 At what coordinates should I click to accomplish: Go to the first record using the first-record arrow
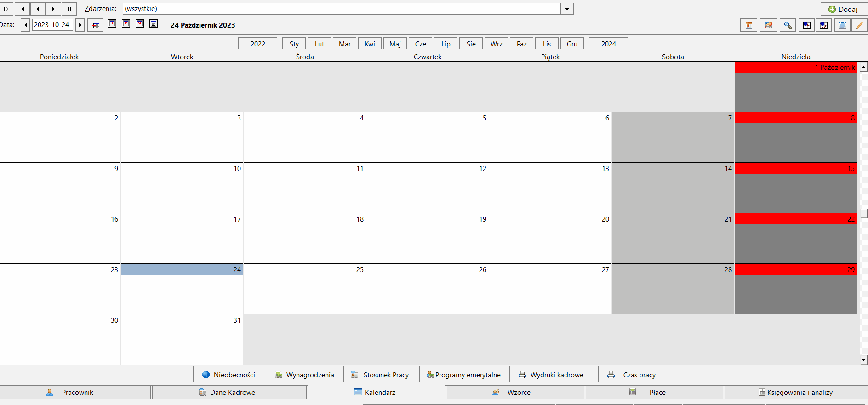22,9
